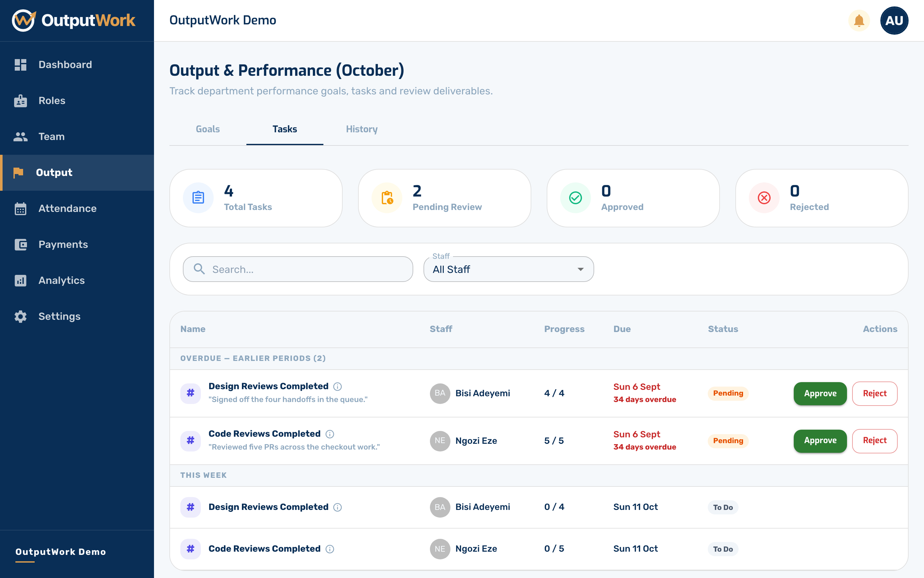This screenshot has width=924, height=578.
Task: Reject Bisi Adeyemi's Design Reviews task
Action: click(x=875, y=393)
